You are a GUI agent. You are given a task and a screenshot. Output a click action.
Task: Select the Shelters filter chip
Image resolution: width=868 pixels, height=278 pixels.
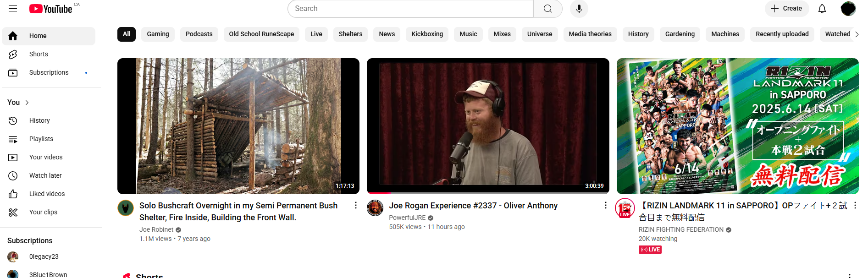coord(350,34)
